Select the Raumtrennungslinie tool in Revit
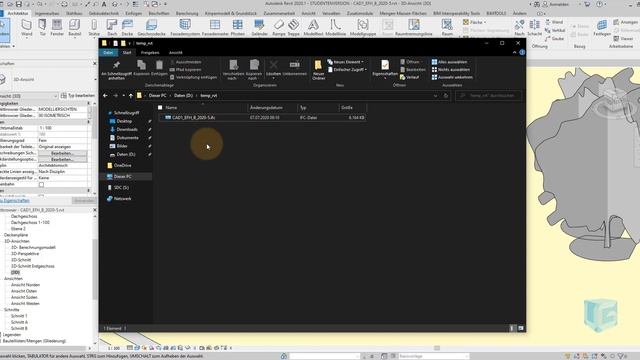The width and height of the screenshot is (640, 360). coord(414,28)
